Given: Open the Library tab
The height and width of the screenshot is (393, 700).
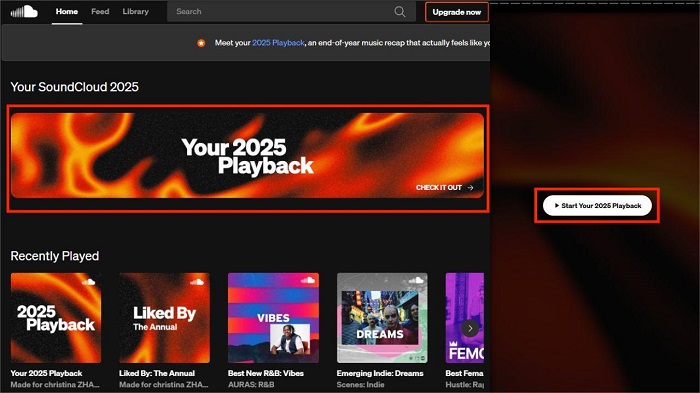Looking at the screenshot, I should (x=135, y=12).
